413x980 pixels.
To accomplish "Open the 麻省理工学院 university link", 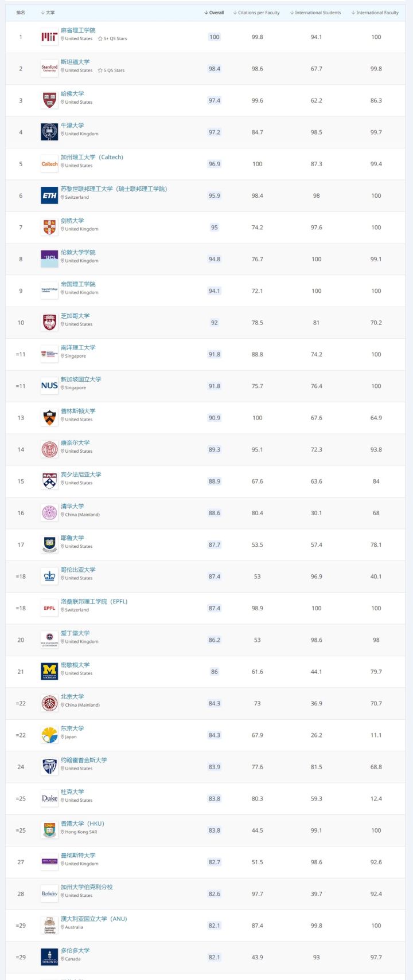I will 78,30.
